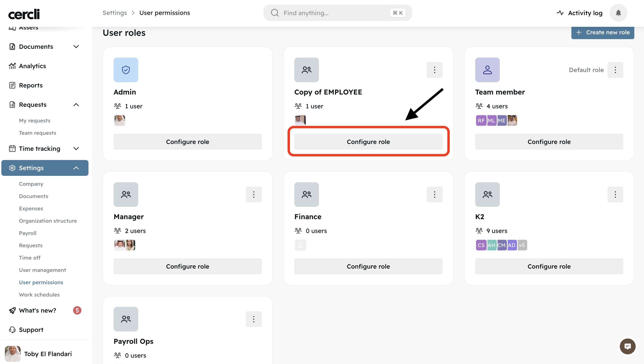Click the Cercli logo
Image resolution: width=644 pixels, height=364 pixels.
pos(24,14)
